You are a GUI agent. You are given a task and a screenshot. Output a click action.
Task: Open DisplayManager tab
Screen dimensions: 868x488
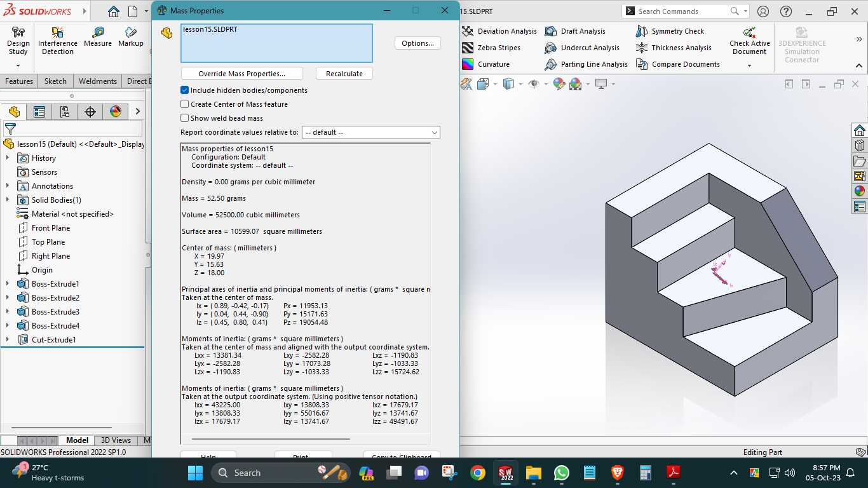click(x=116, y=112)
